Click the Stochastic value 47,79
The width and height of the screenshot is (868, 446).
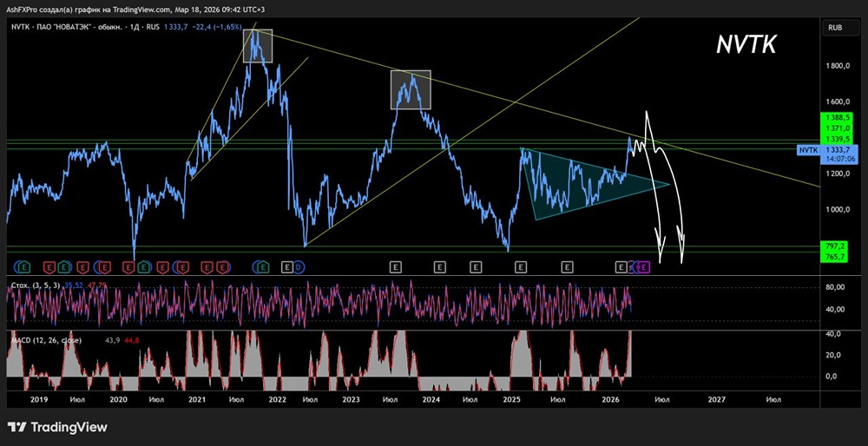(x=97, y=285)
